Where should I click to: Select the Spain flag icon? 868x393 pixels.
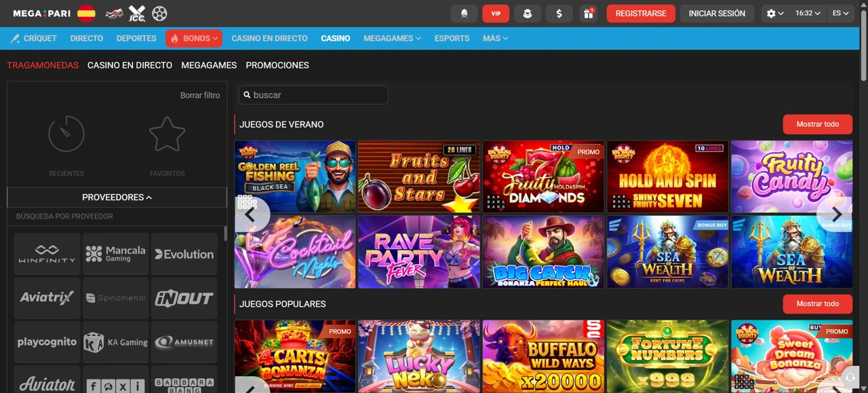[86, 13]
